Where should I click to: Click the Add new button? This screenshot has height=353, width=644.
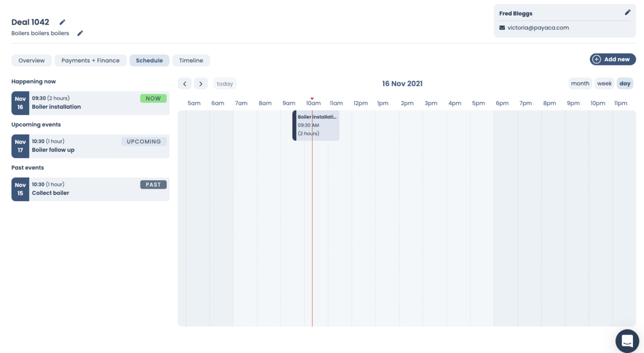(612, 59)
